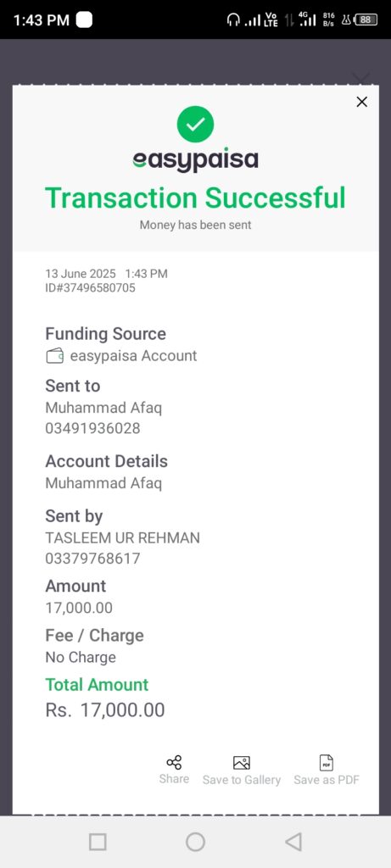
Task: Tap the Save as PDF document icon
Action: coord(327,763)
